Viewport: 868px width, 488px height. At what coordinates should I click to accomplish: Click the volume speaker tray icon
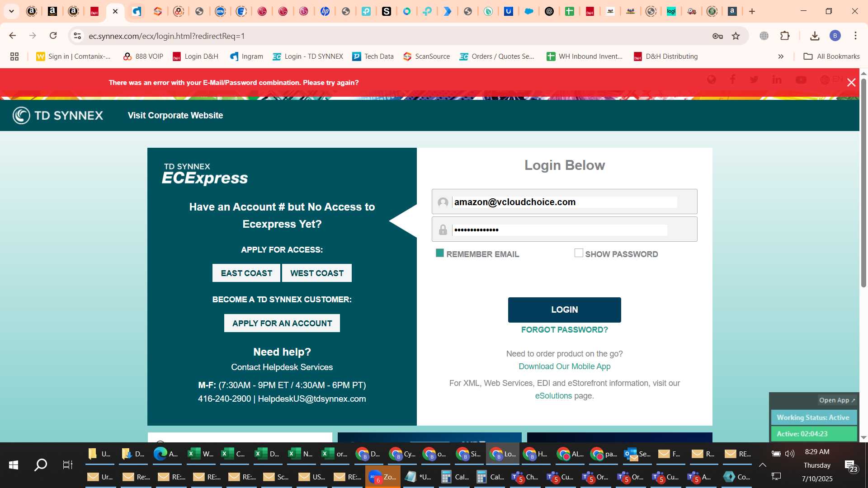[790, 454]
